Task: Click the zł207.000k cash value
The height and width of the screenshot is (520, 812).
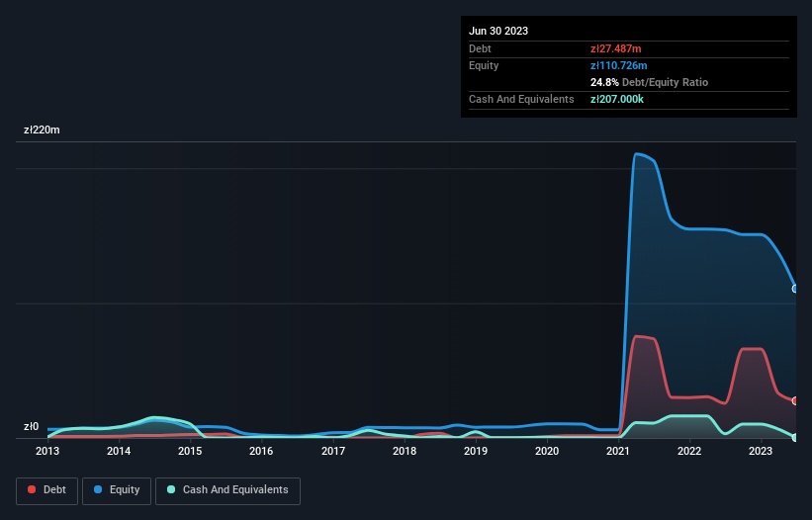Action: tap(617, 99)
